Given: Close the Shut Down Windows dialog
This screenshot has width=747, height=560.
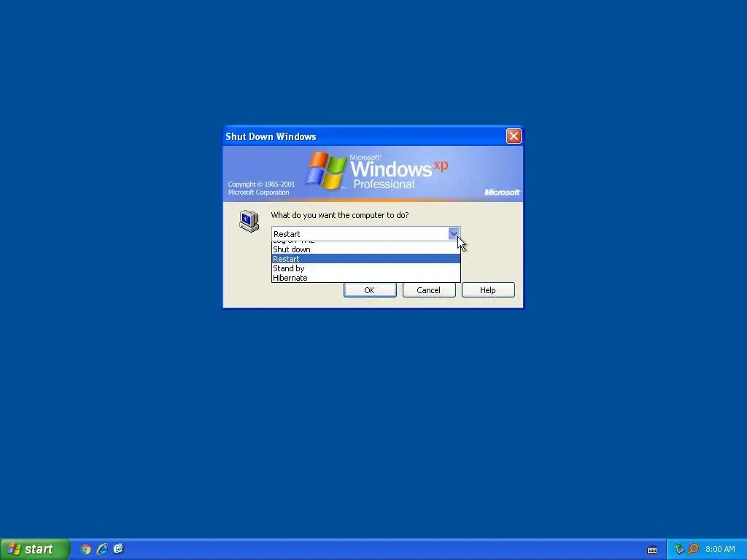Looking at the screenshot, I should [514, 136].
